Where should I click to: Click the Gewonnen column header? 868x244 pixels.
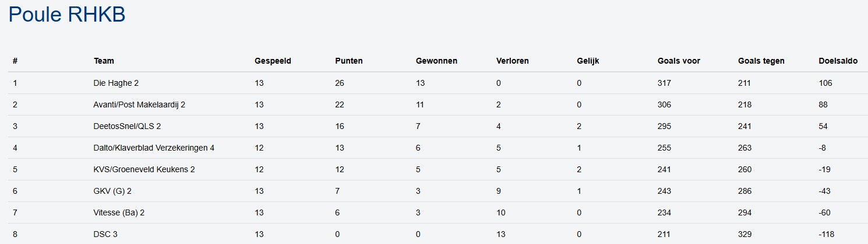coord(436,61)
